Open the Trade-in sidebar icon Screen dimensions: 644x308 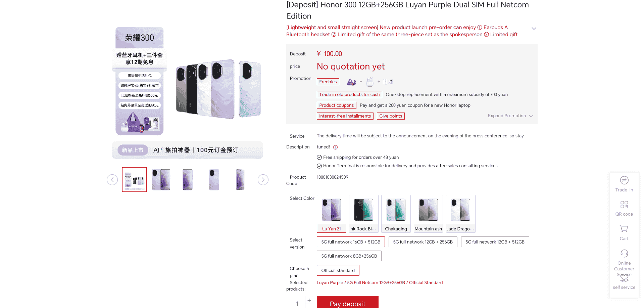coord(624,180)
